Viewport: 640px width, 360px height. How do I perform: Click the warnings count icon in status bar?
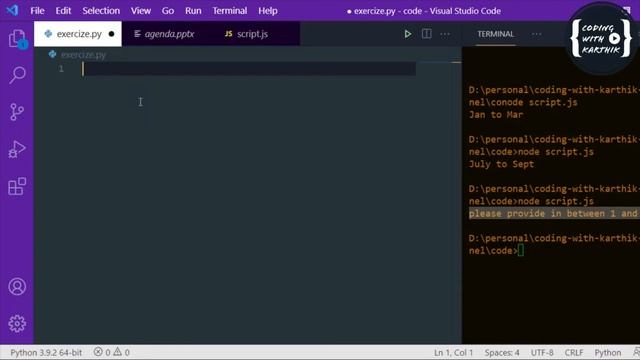(118, 352)
